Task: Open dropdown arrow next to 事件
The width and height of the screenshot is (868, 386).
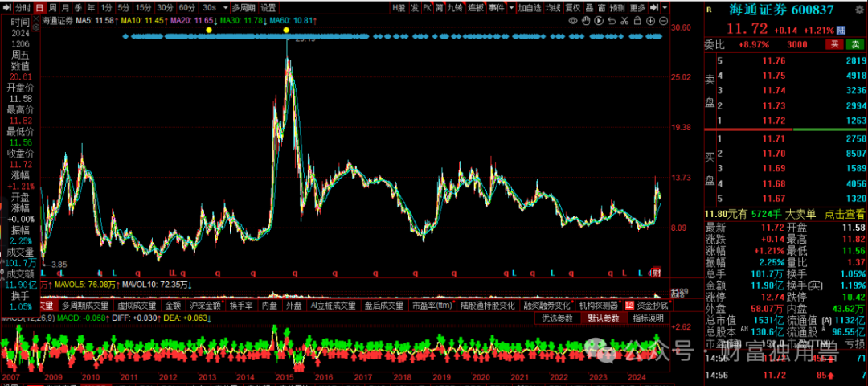Action: pyautogui.click(x=511, y=8)
